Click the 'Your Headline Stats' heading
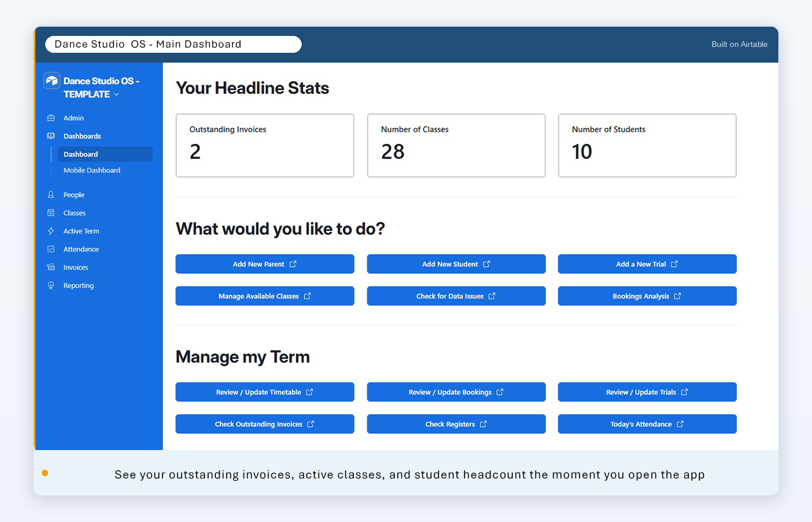The width and height of the screenshot is (812, 522). pyautogui.click(x=252, y=88)
